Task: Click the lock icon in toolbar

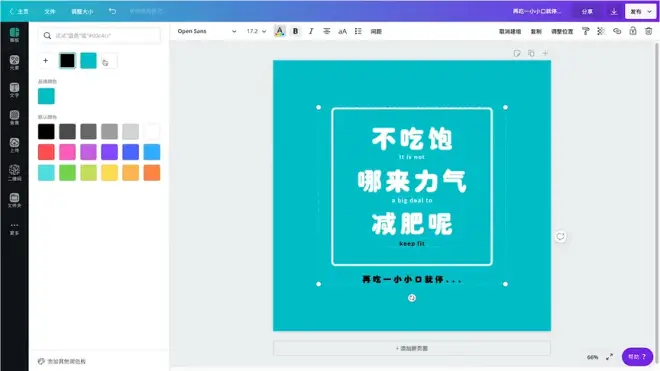Action: 633,31
